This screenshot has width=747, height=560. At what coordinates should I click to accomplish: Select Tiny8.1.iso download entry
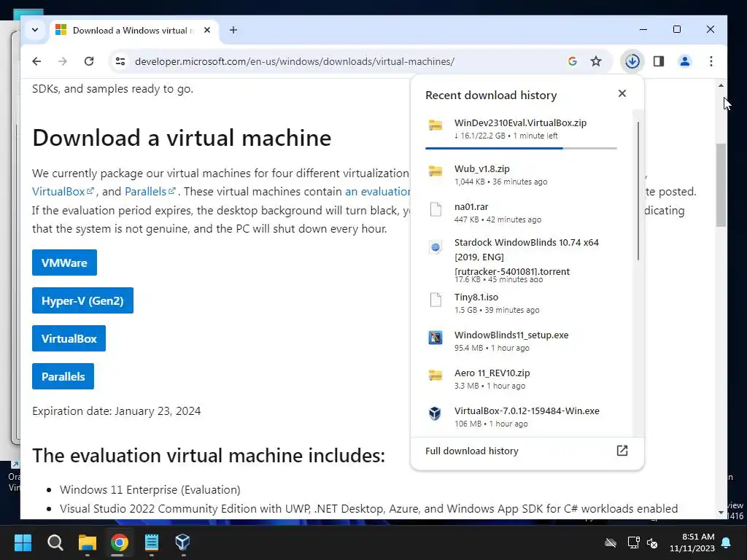521,303
